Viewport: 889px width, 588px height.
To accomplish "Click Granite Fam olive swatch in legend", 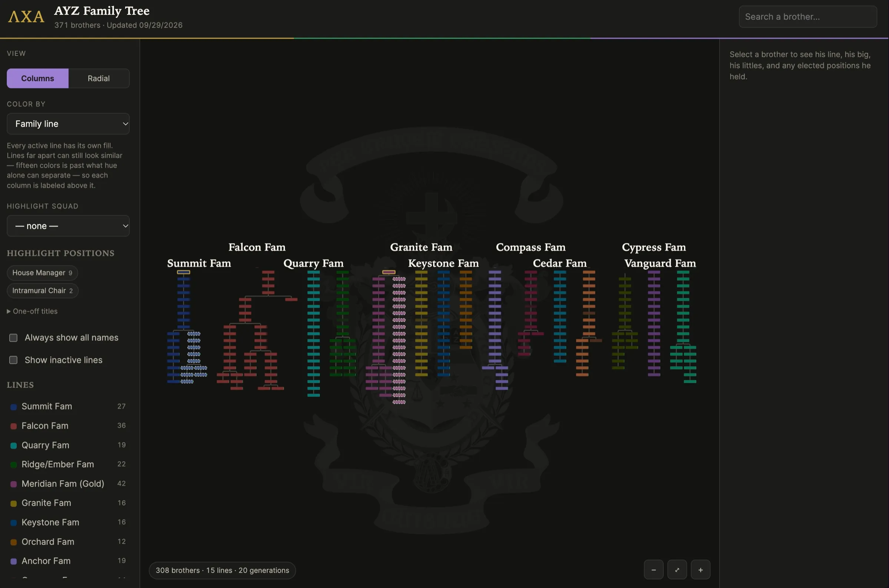I will pyautogui.click(x=13, y=503).
